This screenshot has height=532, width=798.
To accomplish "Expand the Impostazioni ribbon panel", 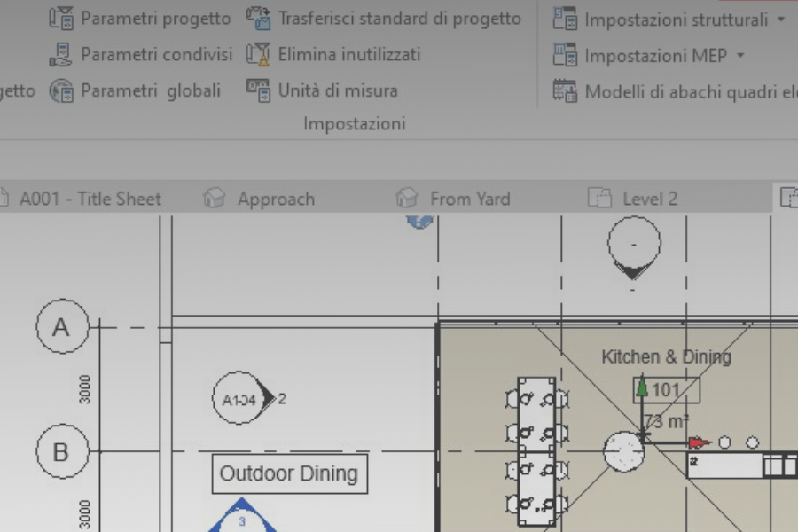I will 354,124.
